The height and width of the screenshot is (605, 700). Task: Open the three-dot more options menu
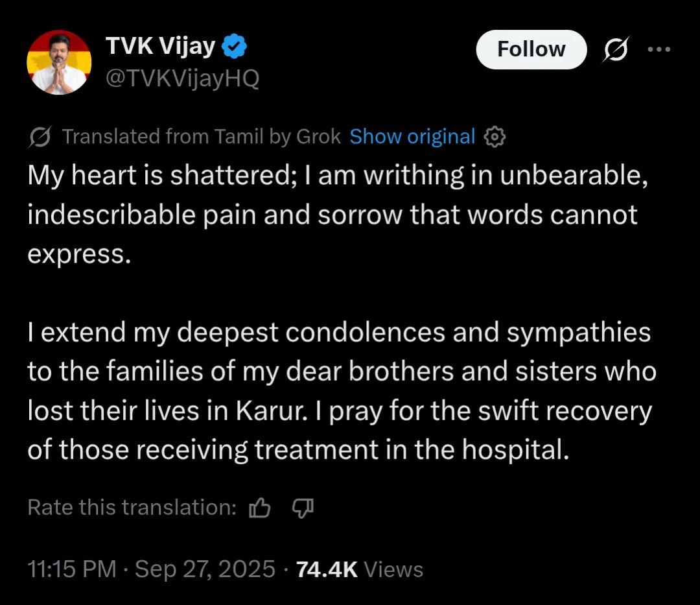click(659, 50)
